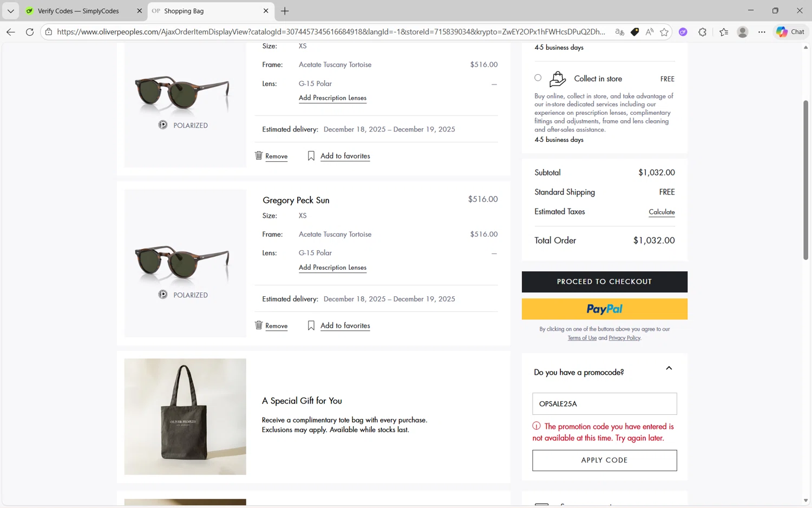Image resolution: width=812 pixels, height=508 pixels.
Task: Close the Verify Codes tab
Action: (x=139, y=11)
